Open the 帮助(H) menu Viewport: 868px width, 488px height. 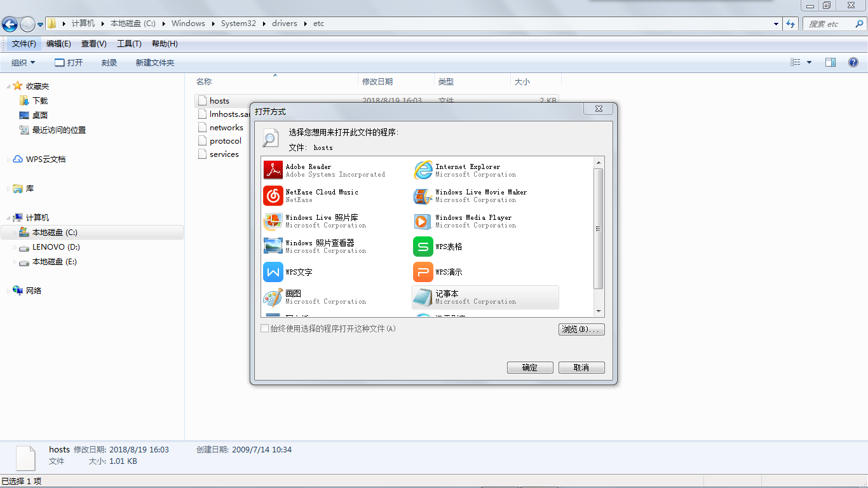(x=165, y=44)
